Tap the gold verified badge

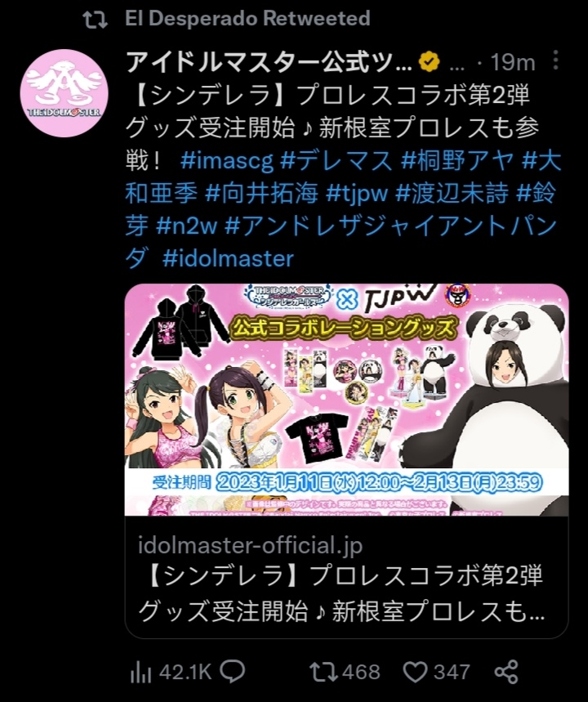429,62
